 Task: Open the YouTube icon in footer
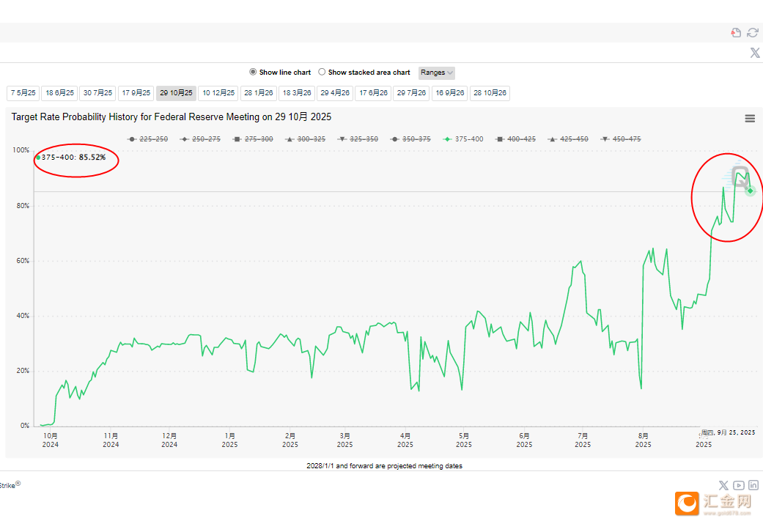739,485
